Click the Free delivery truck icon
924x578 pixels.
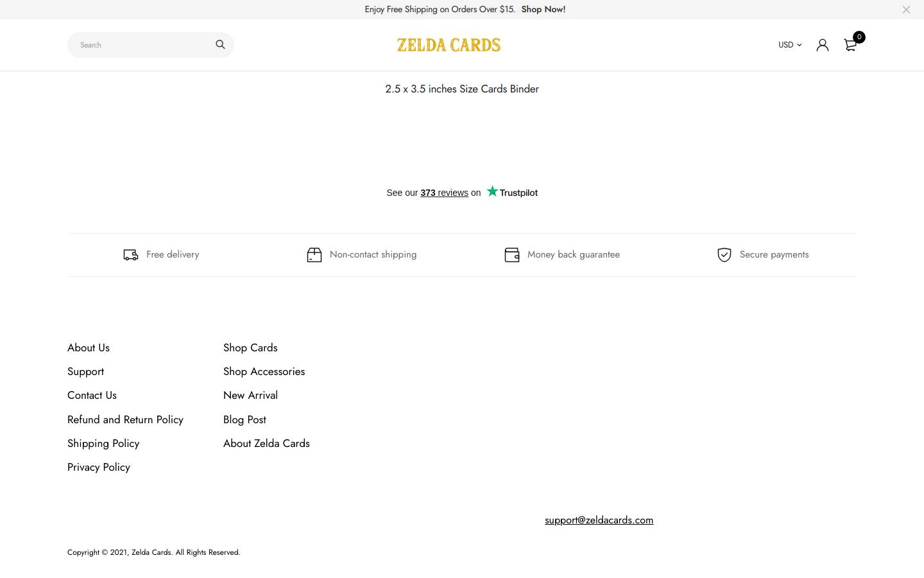click(131, 255)
